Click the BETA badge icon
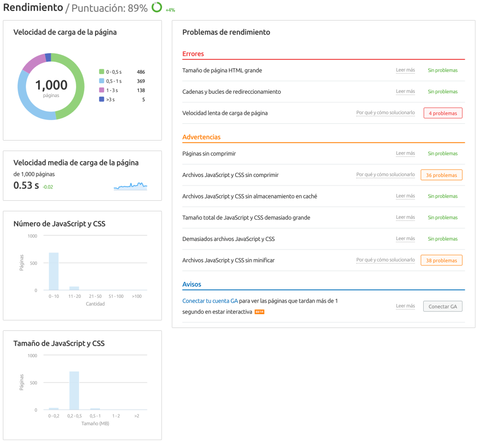The height and width of the screenshot is (448, 483). [259, 312]
